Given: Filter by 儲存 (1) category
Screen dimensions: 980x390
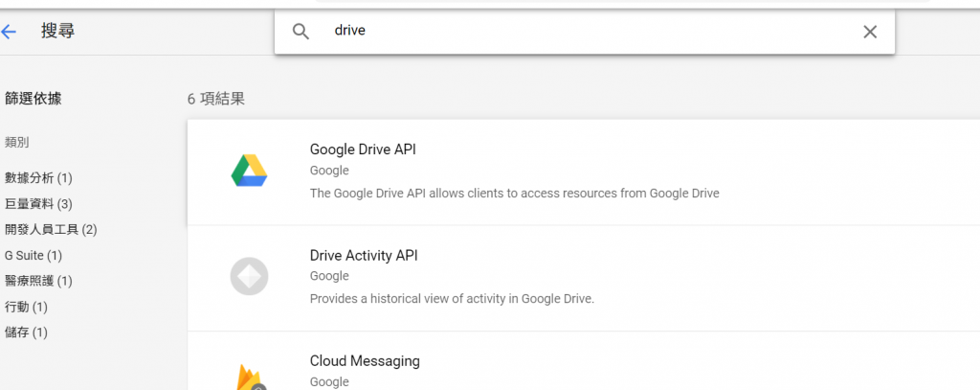Looking at the screenshot, I should click(x=26, y=333).
